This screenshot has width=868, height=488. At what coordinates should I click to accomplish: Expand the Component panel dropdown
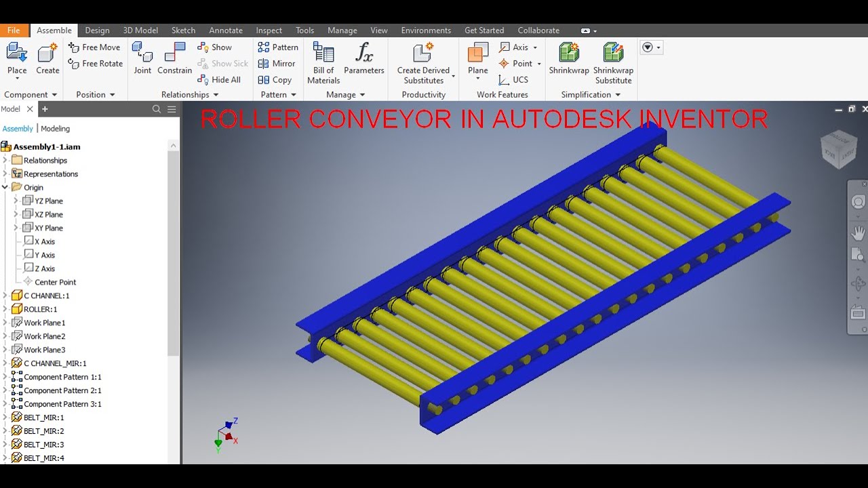[x=54, y=95]
